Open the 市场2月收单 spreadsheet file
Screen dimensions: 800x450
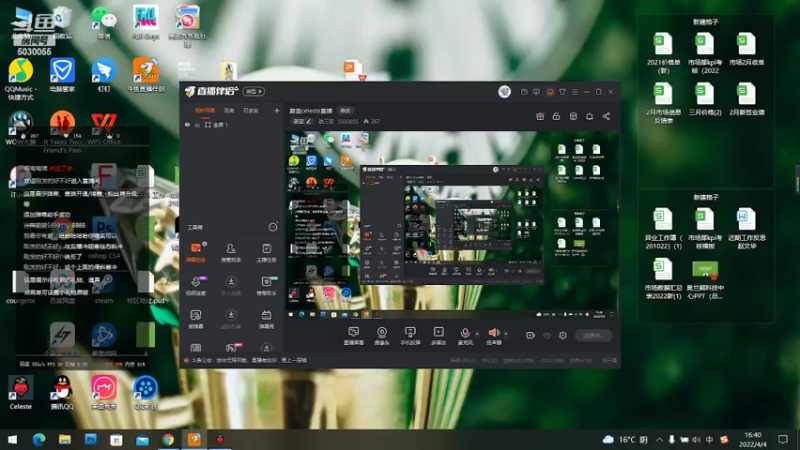746,49
